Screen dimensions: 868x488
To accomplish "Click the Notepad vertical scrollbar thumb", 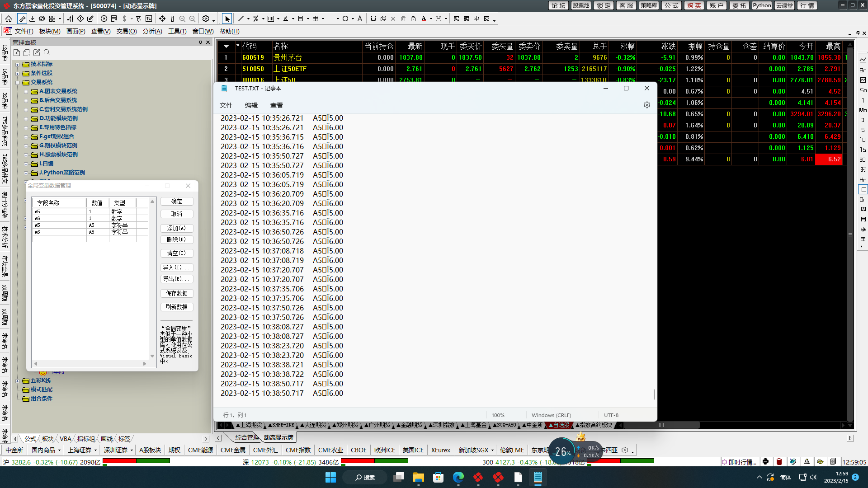I will point(654,394).
